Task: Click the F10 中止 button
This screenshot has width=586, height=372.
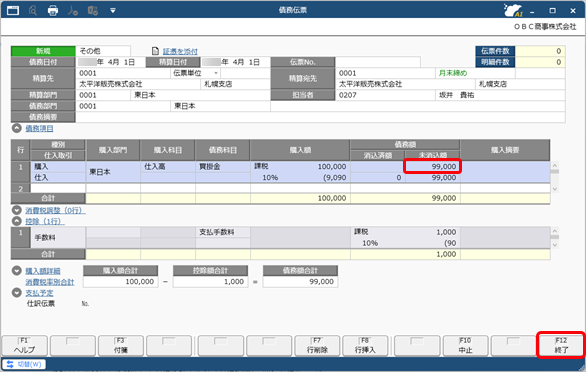Action: pyautogui.click(x=465, y=345)
